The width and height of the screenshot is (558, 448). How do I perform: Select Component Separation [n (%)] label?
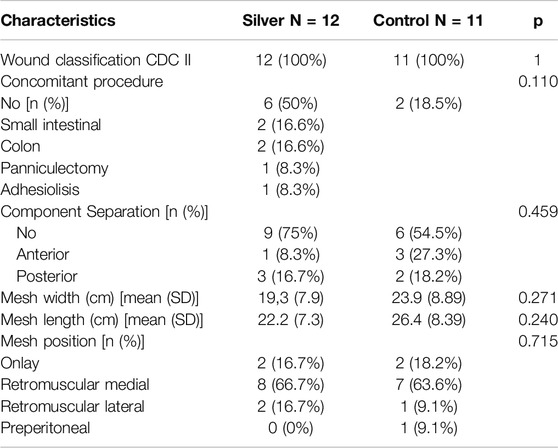pos(104,212)
